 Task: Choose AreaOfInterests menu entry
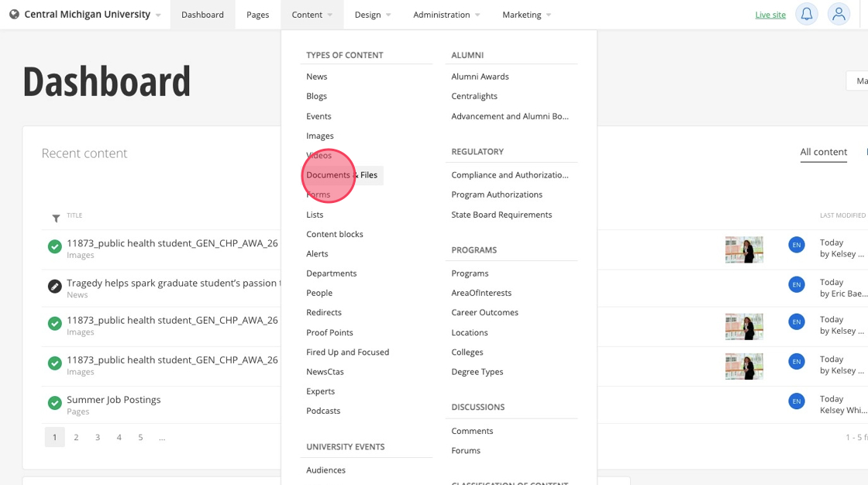point(481,293)
